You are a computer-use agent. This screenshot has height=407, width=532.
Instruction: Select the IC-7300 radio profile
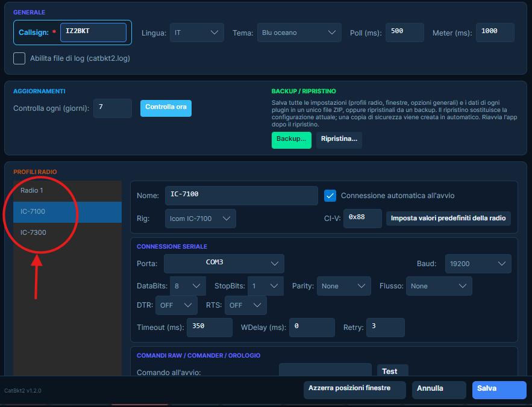pos(67,232)
